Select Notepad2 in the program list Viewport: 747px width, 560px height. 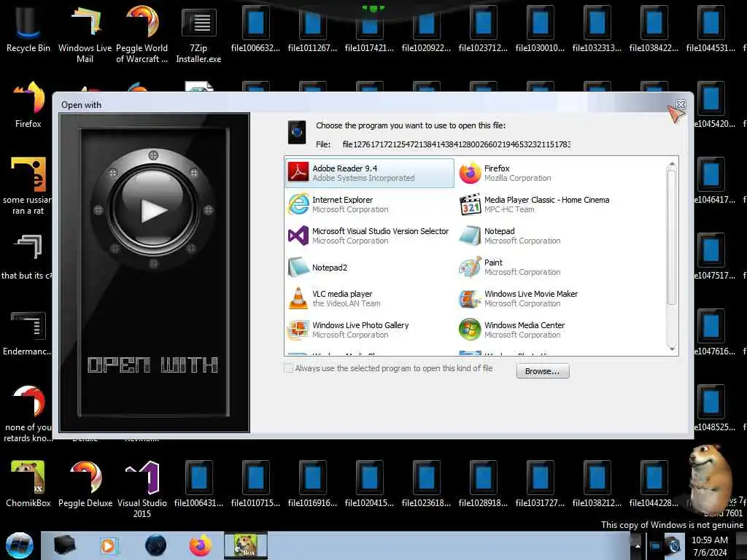point(370,267)
